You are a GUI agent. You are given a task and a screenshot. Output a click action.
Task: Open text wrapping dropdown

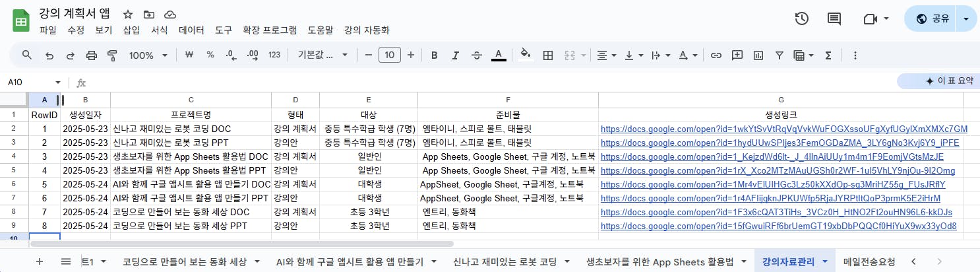(x=661, y=55)
